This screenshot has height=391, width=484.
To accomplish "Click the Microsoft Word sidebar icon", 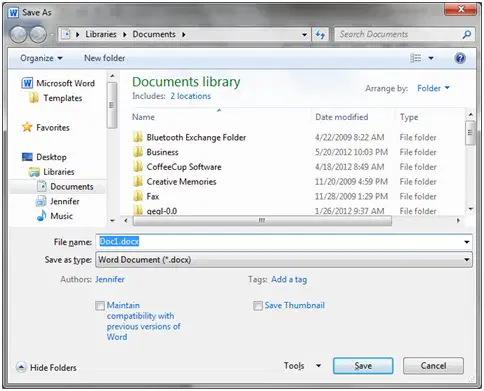I will point(27,83).
